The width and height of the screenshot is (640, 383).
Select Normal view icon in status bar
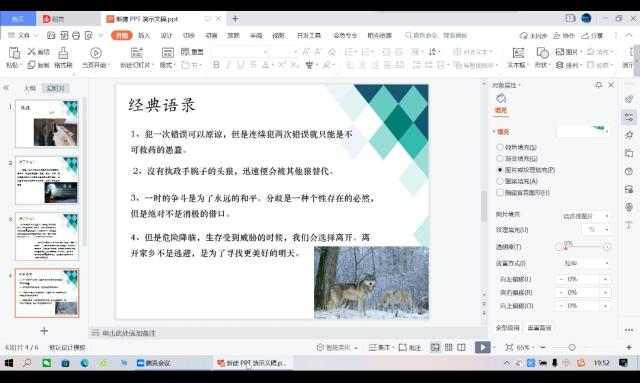436,347
